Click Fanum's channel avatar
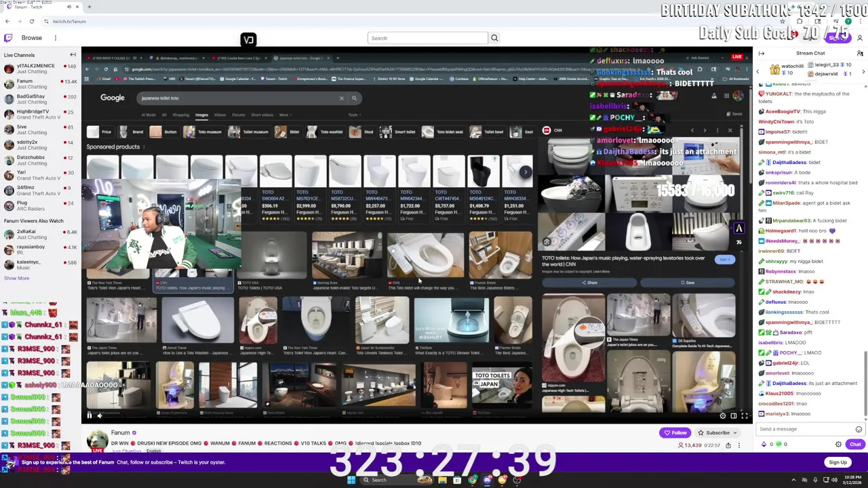868x488 pixels. 97,439
